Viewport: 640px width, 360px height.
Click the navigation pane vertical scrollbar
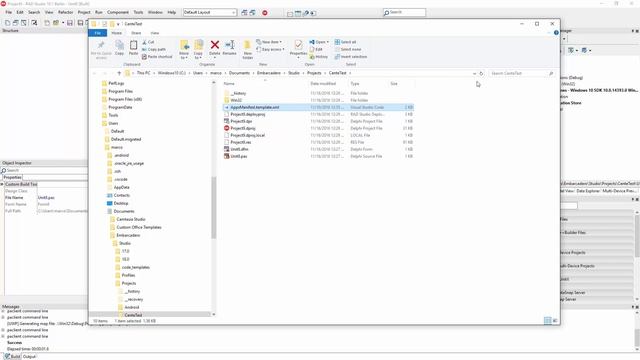point(213,208)
